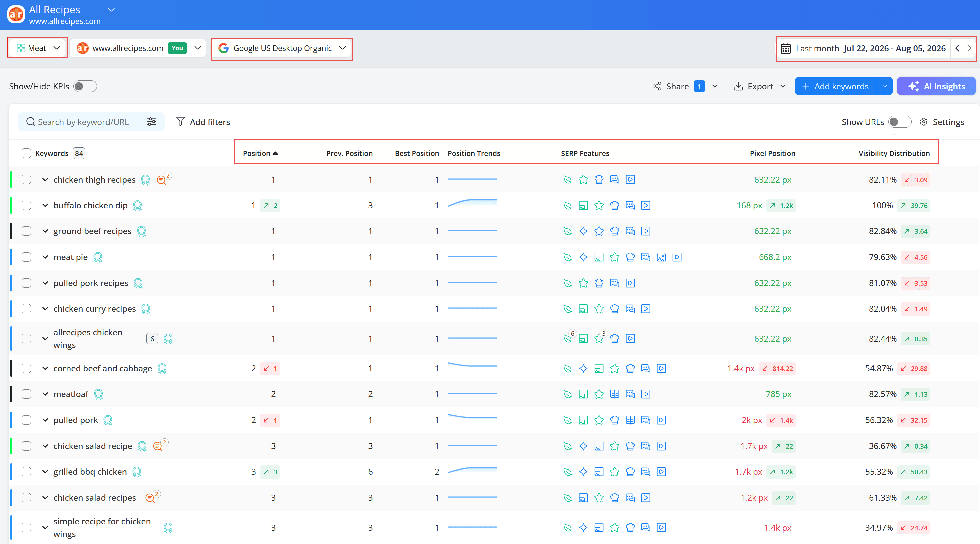Click the star reviews icon in chicken thigh recipes row

click(x=583, y=180)
